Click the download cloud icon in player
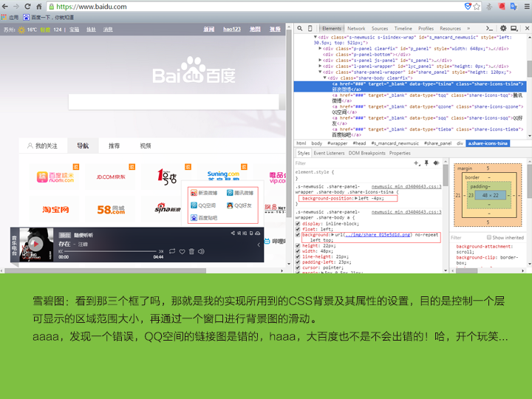Image resolution: width=532 pixels, height=399 pixels. (x=258, y=233)
